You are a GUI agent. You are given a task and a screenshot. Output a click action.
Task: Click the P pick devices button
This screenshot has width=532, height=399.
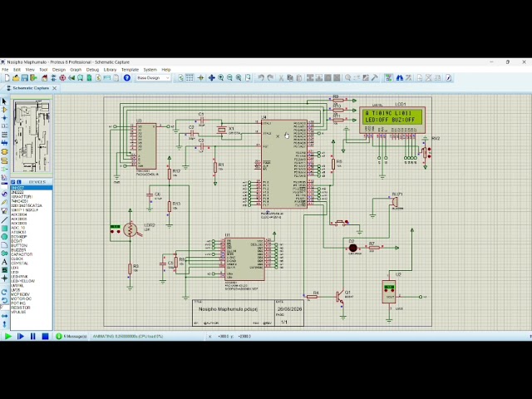click(x=13, y=182)
